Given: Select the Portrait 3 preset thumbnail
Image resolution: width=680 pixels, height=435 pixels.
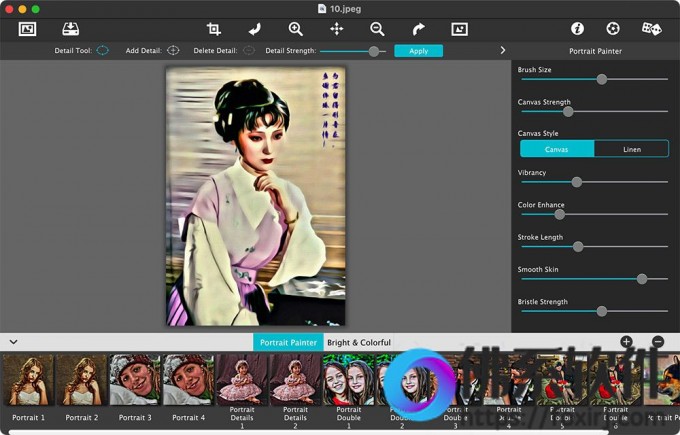Looking at the screenshot, I should click(135, 381).
